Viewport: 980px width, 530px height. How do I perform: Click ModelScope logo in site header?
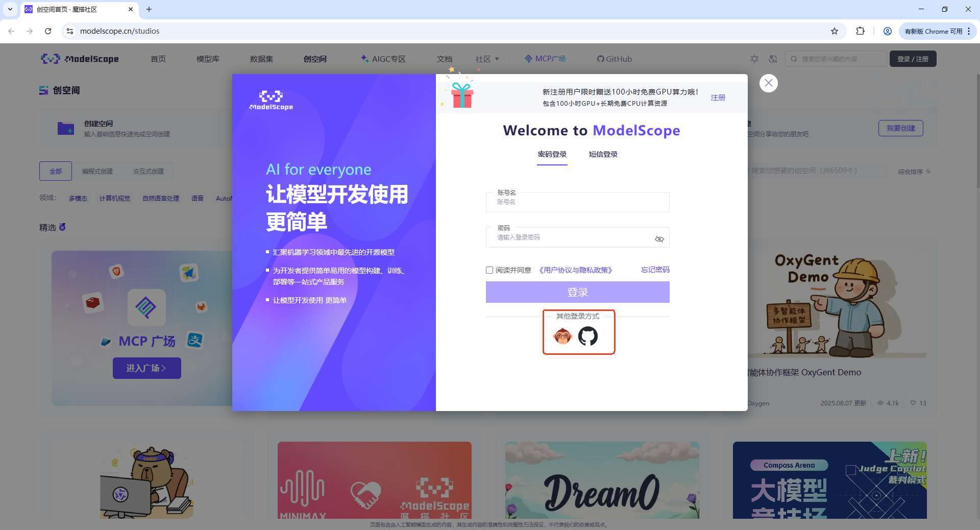pos(80,59)
